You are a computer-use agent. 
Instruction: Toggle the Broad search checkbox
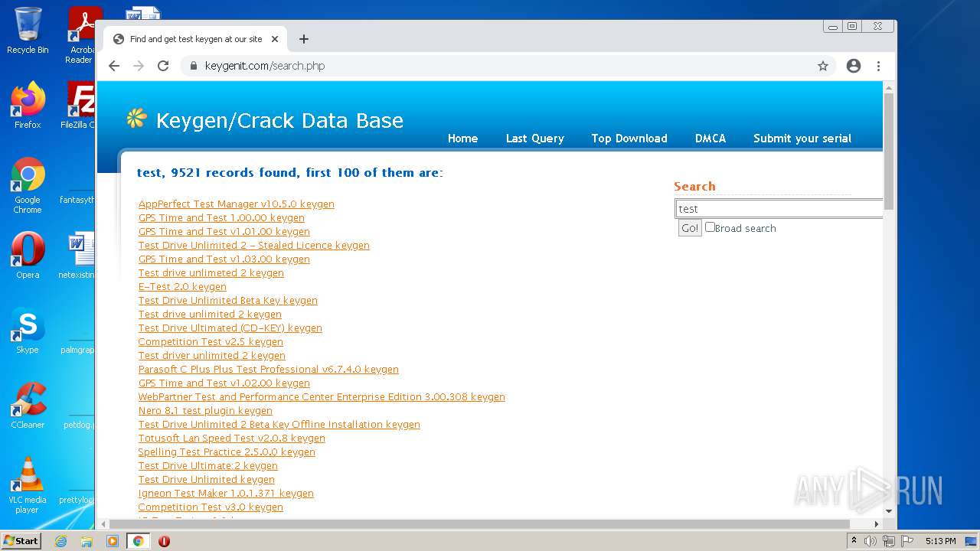click(710, 227)
